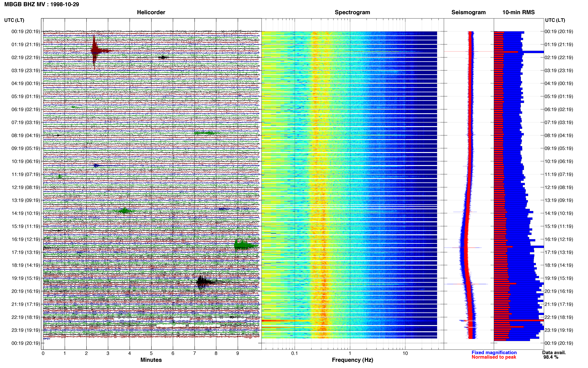Click '01:19 (21:19)' beside the helicorder
Image resolution: width=588 pixels, height=368 pixels.
click(26, 44)
